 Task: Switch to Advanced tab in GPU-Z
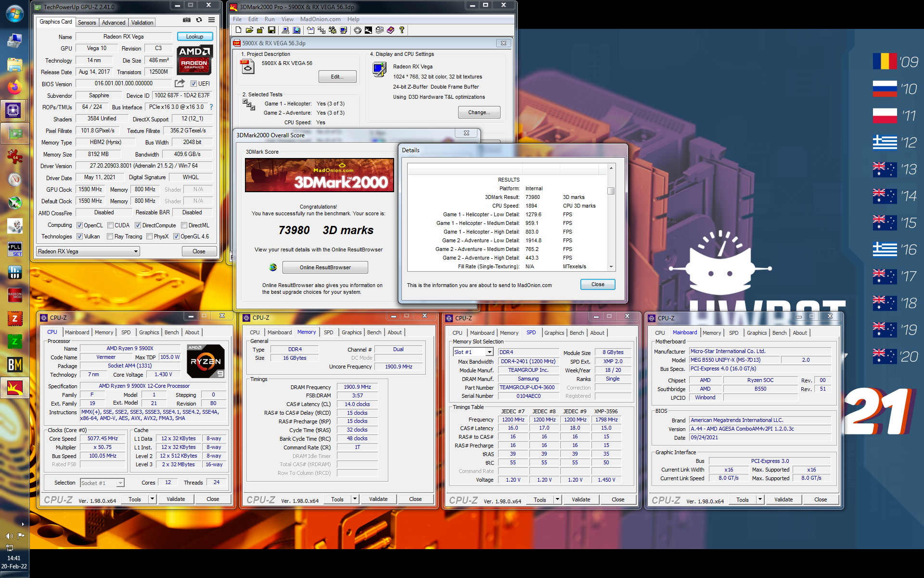(114, 23)
